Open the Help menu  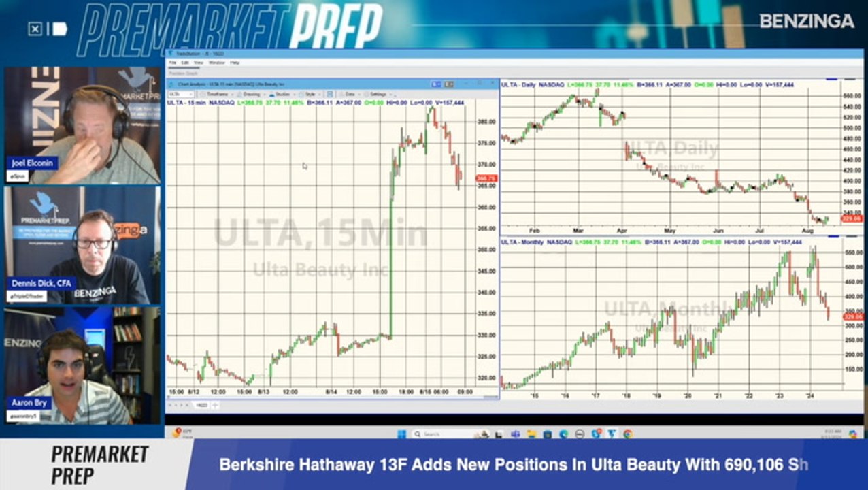(x=235, y=62)
